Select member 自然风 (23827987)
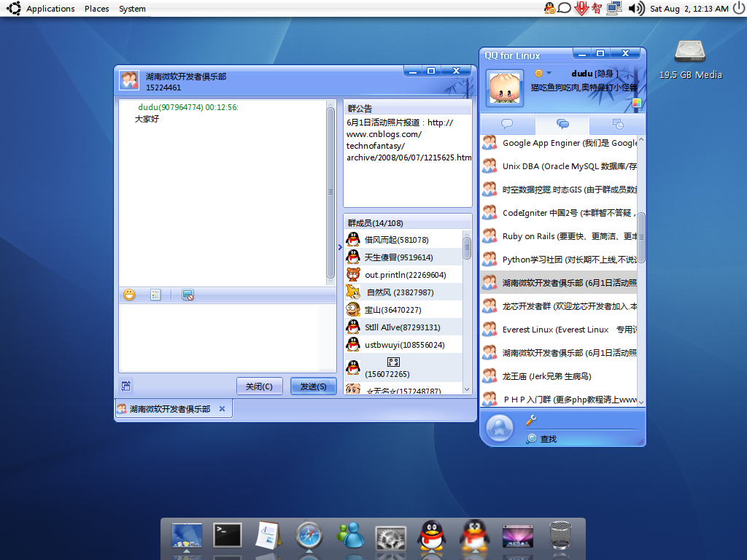Image resolution: width=747 pixels, height=560 pixels. (403, 292)
